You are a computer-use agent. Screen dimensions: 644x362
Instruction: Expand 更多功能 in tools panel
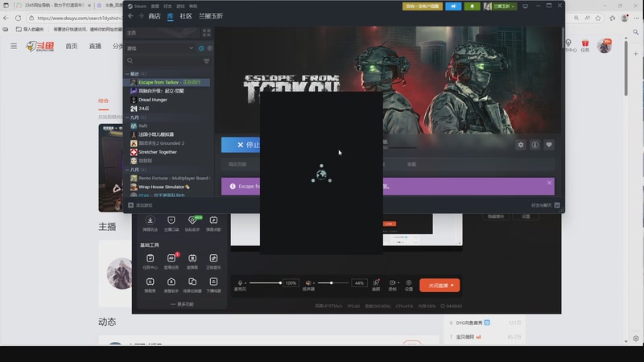pyautogui.click(x=182, y=304)
